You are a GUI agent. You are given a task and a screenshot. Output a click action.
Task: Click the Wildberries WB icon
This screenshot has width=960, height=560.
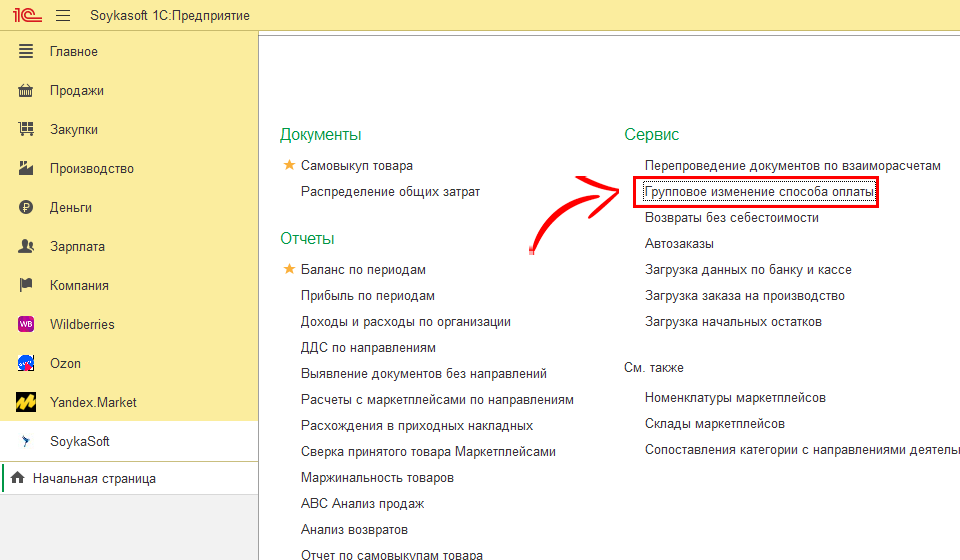(27, 325)
